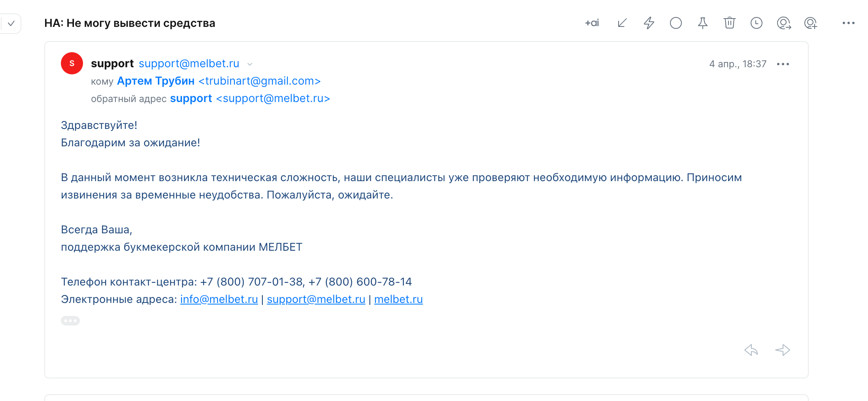This screenshot has width=868, height=401.
Task: Expand hidden quoted text ellipsis
Action: [70, 321]
